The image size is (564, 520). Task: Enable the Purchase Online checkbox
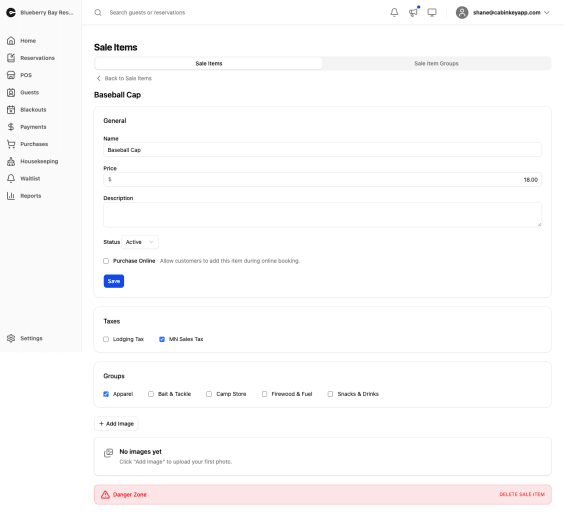point(106,261)
